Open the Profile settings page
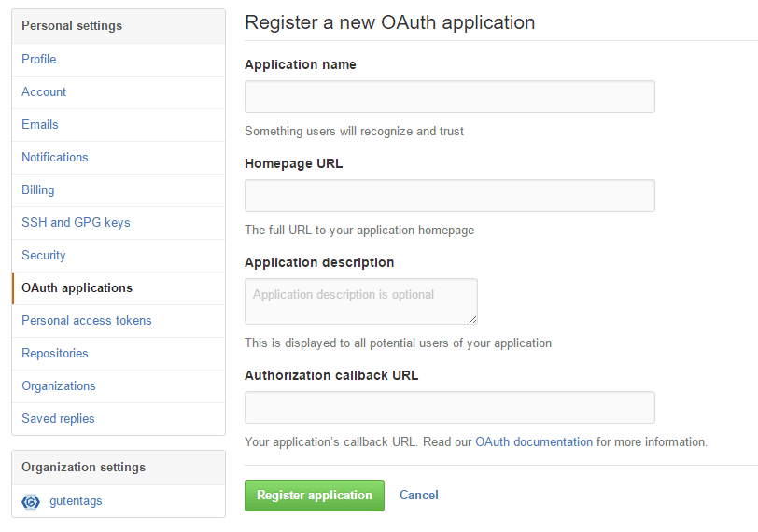Screen dimensions: 758x532 (39, 59)
